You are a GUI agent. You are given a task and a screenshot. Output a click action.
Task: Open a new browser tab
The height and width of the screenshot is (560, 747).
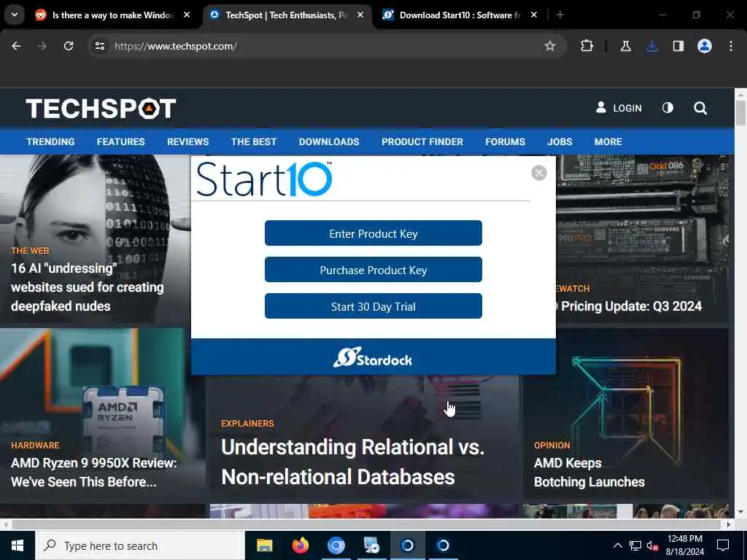click(560, 15)
